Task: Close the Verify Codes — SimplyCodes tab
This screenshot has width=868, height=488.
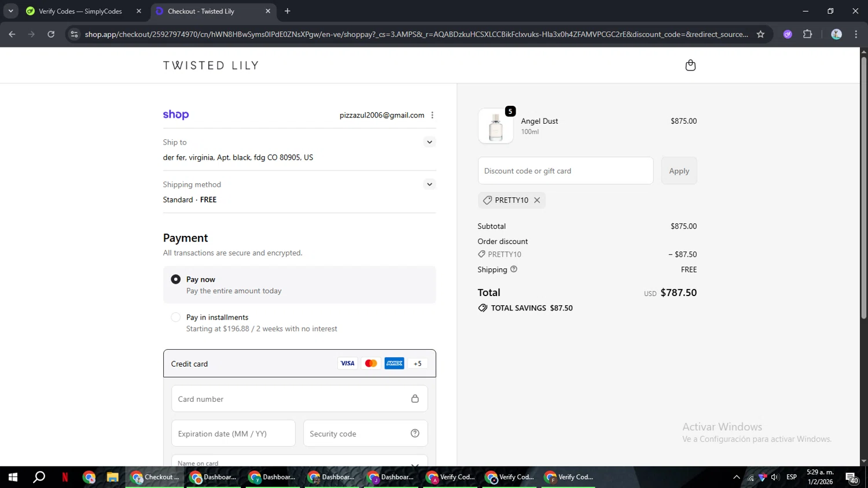Action: coord(139,11)
